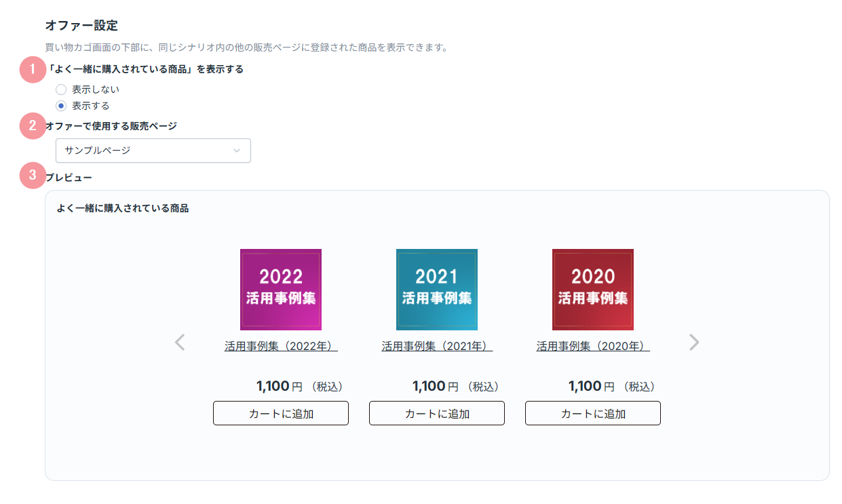
Task: Open the 活用事例集（2022年） product link
Action: pos(281,346)
